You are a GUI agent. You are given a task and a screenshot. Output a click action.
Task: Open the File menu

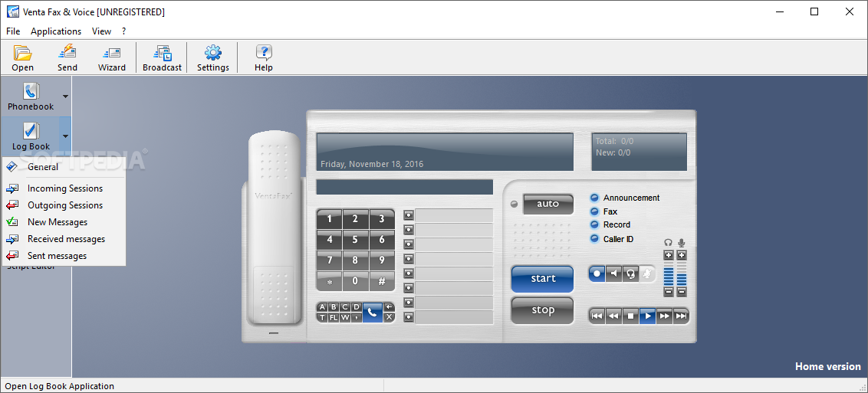click(13, 31)
